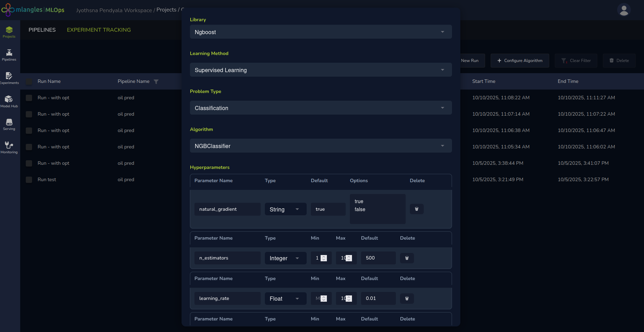Go to Pipelines sidebar icon
This screenshot has width=644, height=332.
(9, 55)
